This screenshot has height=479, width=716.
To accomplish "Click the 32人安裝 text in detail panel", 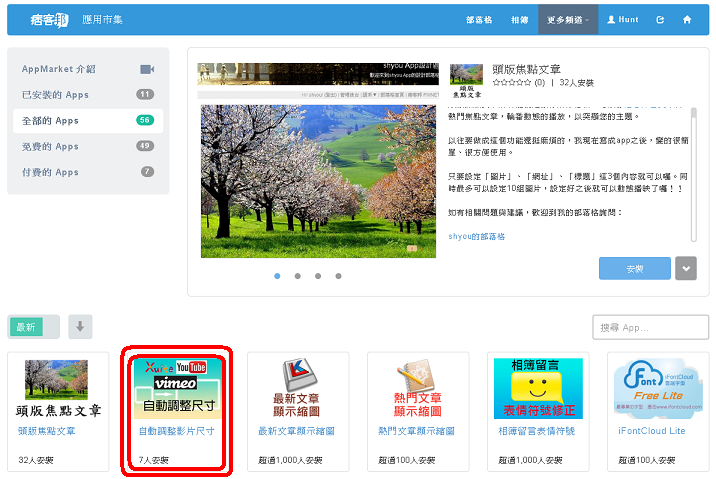I will click(577, 83).
